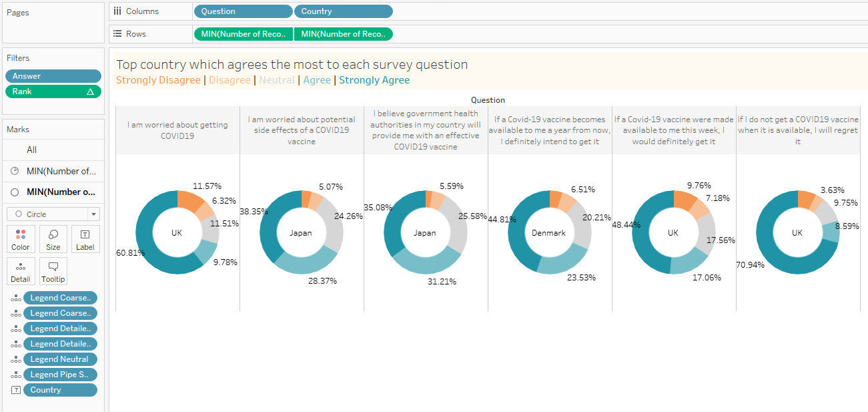Viewport: 868px width, 412px height.
Task: Open the Color marks card
Action: tap(21, 239)
